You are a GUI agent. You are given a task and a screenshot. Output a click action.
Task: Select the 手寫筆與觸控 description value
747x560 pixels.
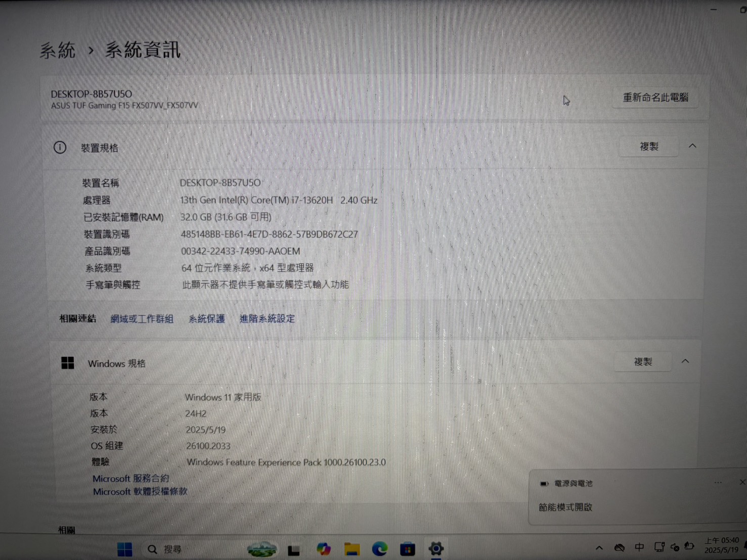(266, 285)
